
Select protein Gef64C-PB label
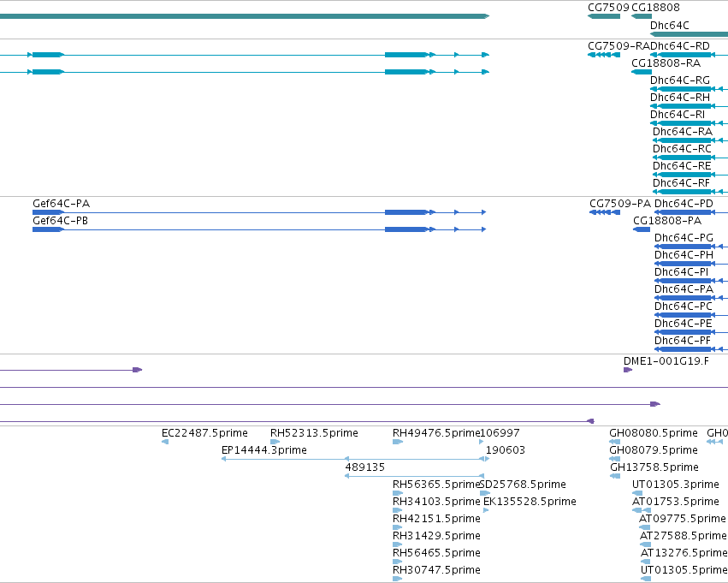(x=61, y=221)
